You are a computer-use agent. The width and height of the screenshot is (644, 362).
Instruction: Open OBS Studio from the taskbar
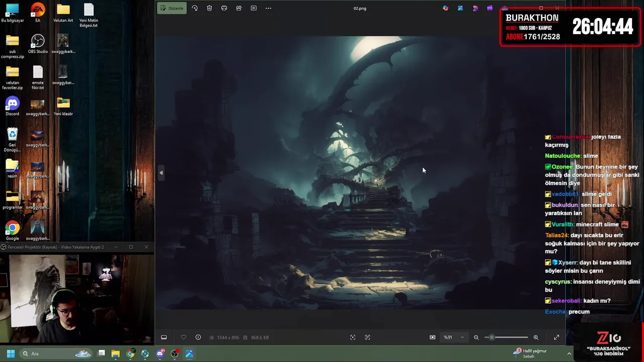[175, 353]
